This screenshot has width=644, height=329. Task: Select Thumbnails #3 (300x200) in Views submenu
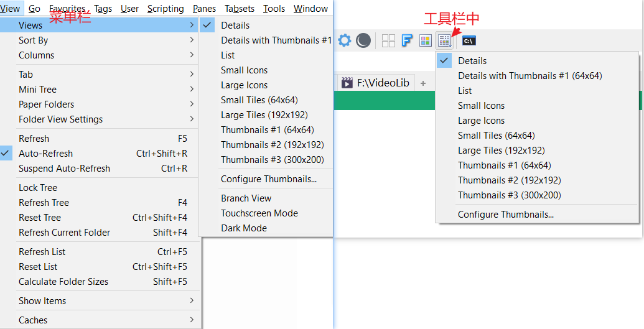click(x=266, y=159)
